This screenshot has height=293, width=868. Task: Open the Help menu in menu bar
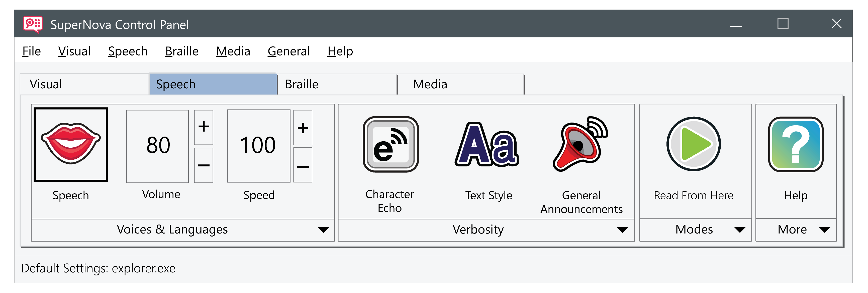340,51
